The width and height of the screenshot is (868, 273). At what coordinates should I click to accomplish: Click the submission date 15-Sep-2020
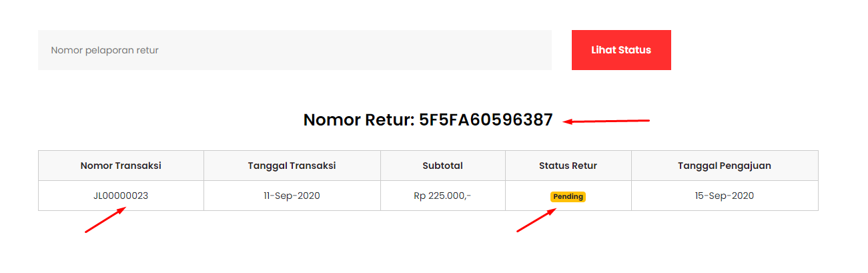tap(724, 196)
